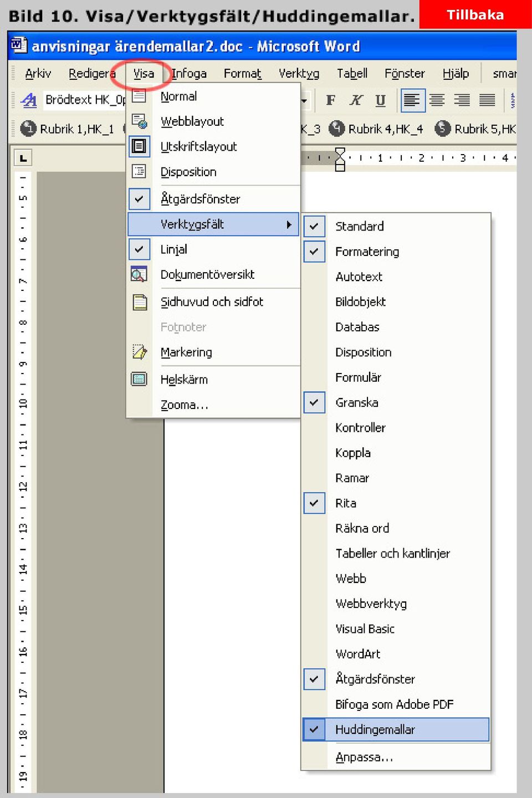Click the Dokumentöversikt magnifier icon
Image resolution: width=532 pixels, height=798 pixels.
pyautogui.click(x=139, y=274)
